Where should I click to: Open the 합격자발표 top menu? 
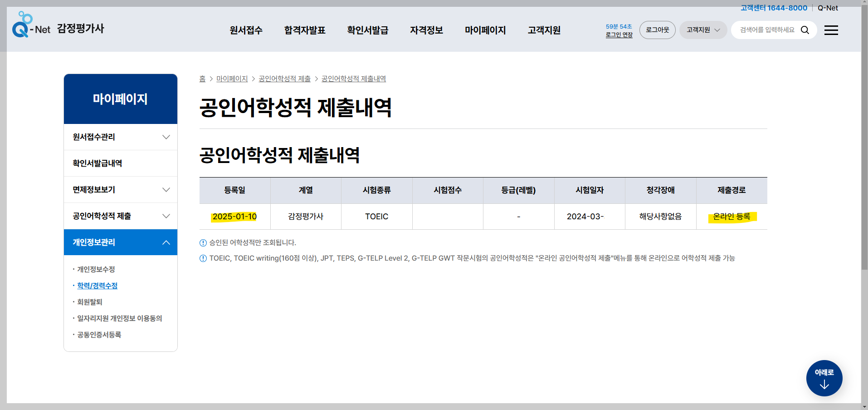pyautogui.click(x=305, y=30)
